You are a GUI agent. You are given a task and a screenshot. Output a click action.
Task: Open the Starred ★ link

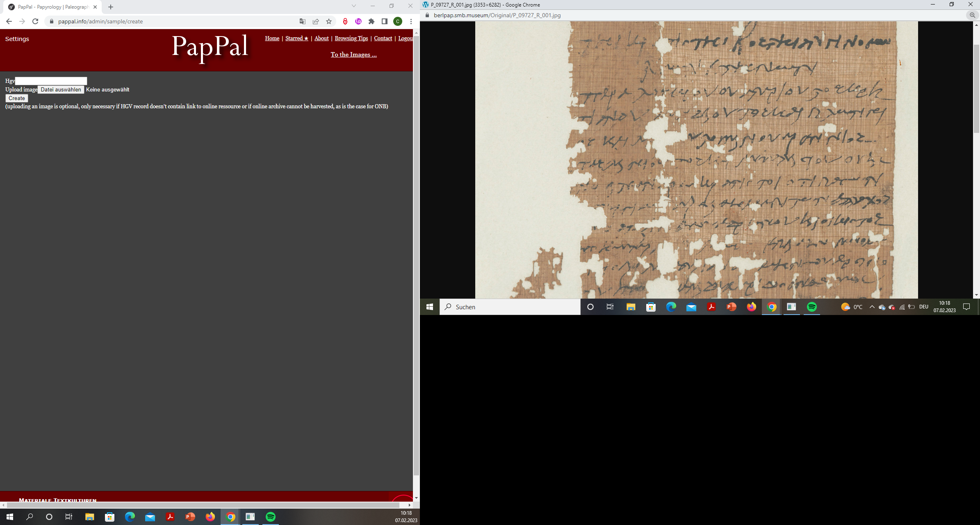pos(297,38)
